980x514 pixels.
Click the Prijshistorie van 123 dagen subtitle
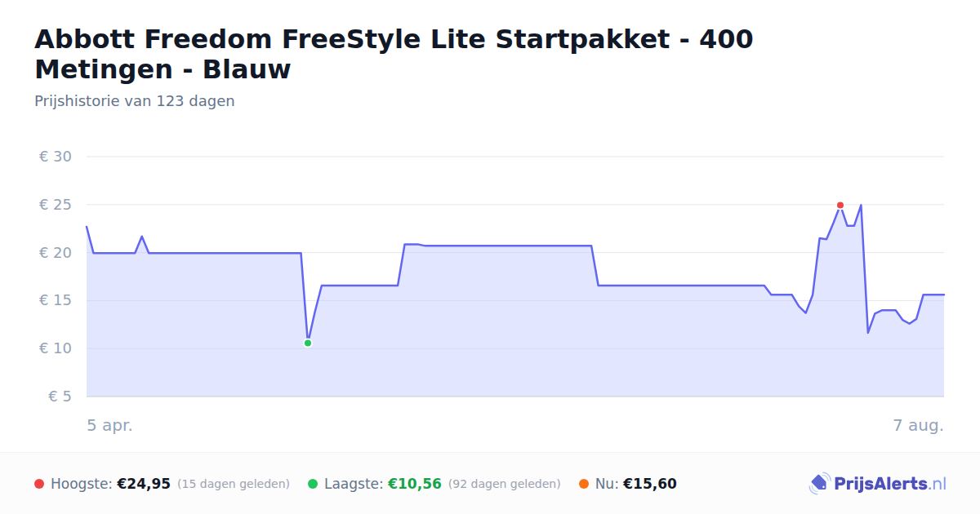135,101
